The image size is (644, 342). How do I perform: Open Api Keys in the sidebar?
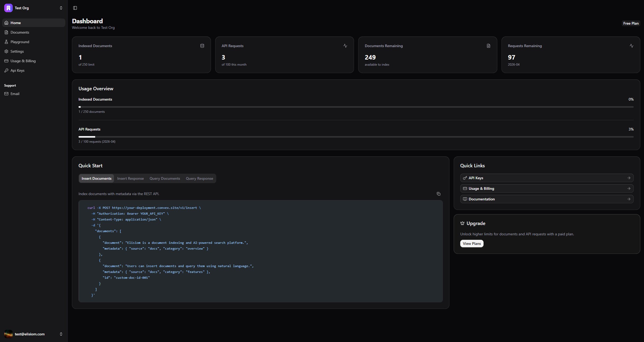click(17, 70)
